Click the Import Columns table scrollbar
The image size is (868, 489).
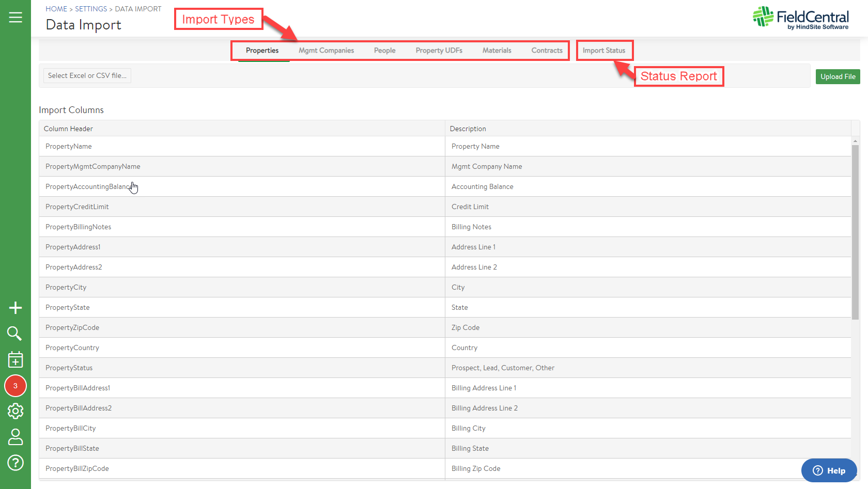(855, 232)
